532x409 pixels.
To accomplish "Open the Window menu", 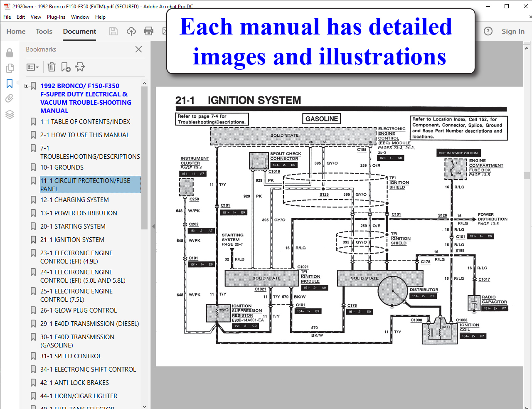I will (80, 17).
